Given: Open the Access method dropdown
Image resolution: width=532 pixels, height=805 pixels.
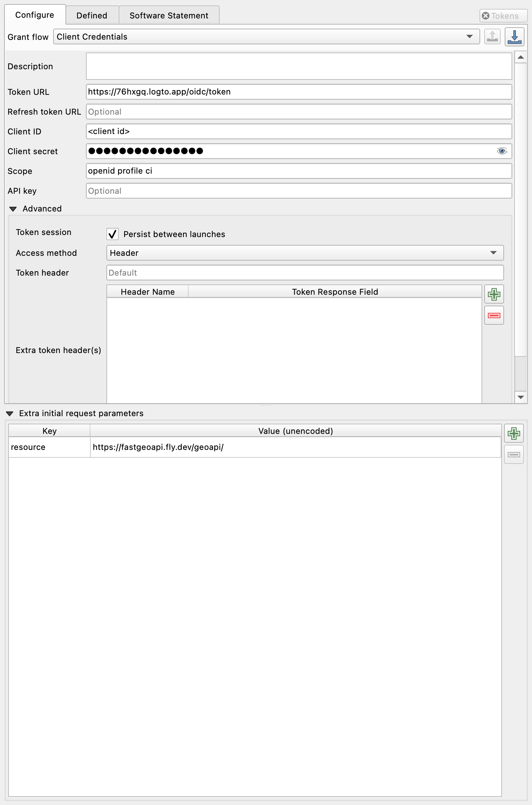Looking at the screenshot, I should coord(305,253).
